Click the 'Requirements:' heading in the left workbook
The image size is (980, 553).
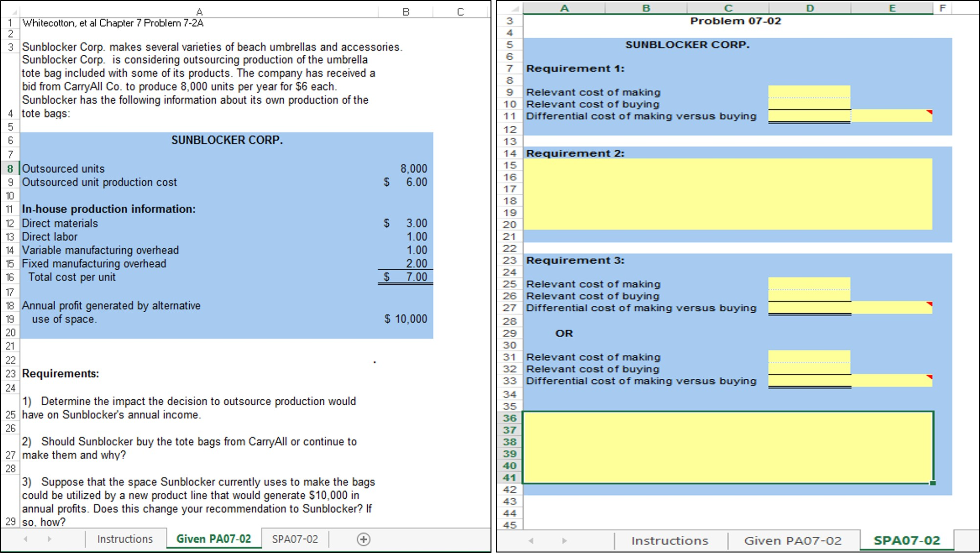[61, 374]
